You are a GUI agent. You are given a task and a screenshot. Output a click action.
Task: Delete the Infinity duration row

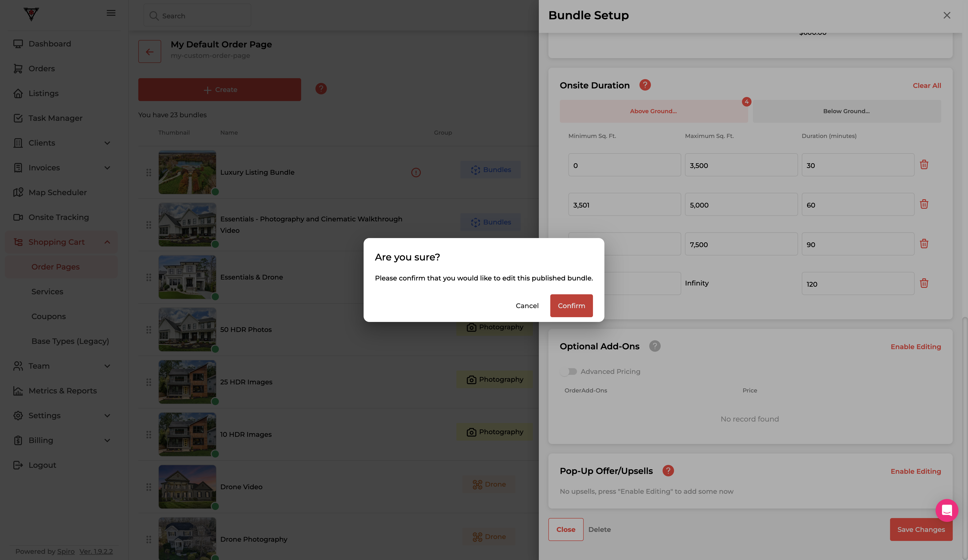click(924, 283)
